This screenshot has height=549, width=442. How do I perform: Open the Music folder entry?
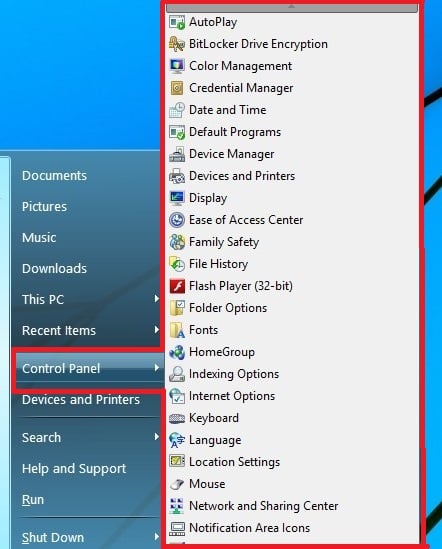point(39,238)
